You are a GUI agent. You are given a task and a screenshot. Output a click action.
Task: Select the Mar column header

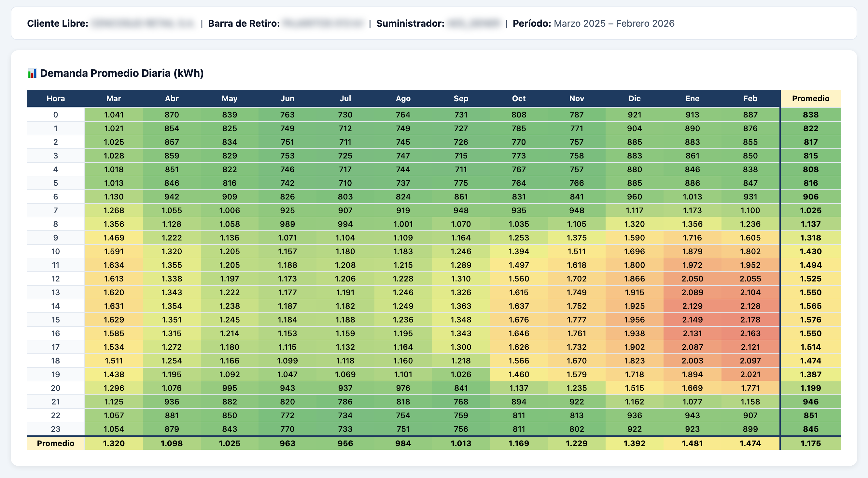114,98
